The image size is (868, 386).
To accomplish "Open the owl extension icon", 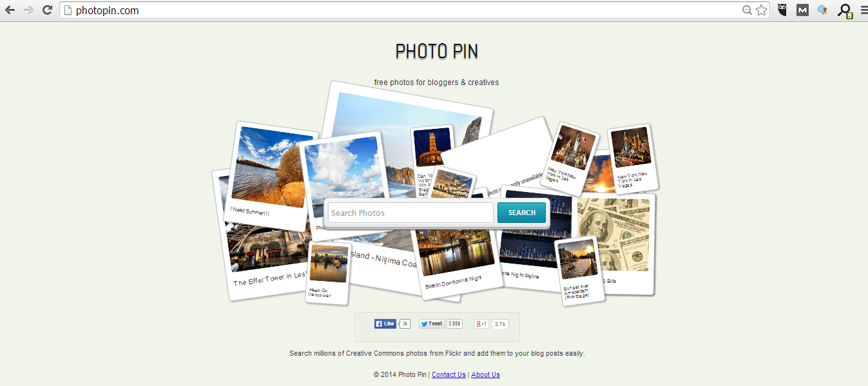I will 782,10.
